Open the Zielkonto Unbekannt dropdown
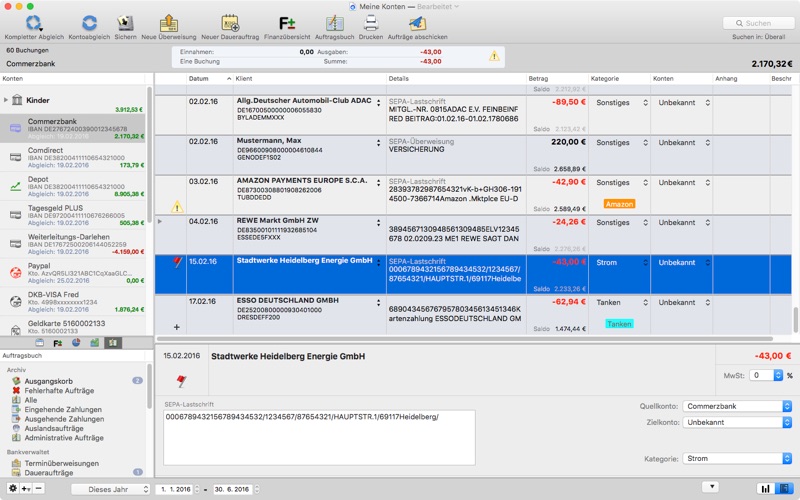The image size is (800, 500). [737, 422]
